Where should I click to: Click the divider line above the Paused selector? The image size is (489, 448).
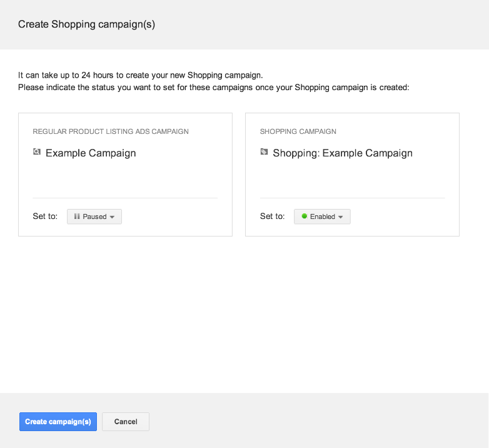click(125, 198)
